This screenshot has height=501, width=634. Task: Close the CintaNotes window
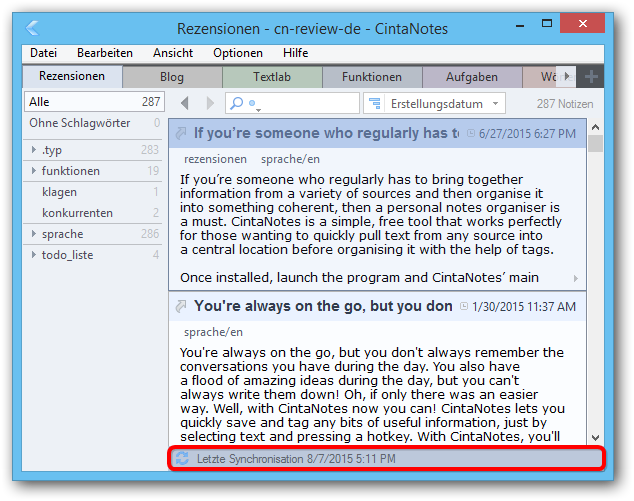coord(582,23)
